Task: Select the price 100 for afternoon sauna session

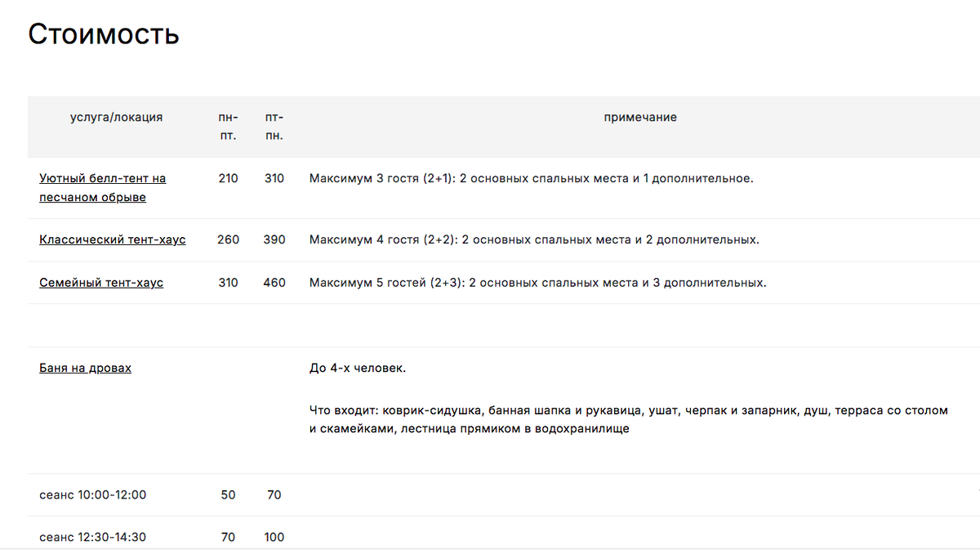Action: coord(274,537)
